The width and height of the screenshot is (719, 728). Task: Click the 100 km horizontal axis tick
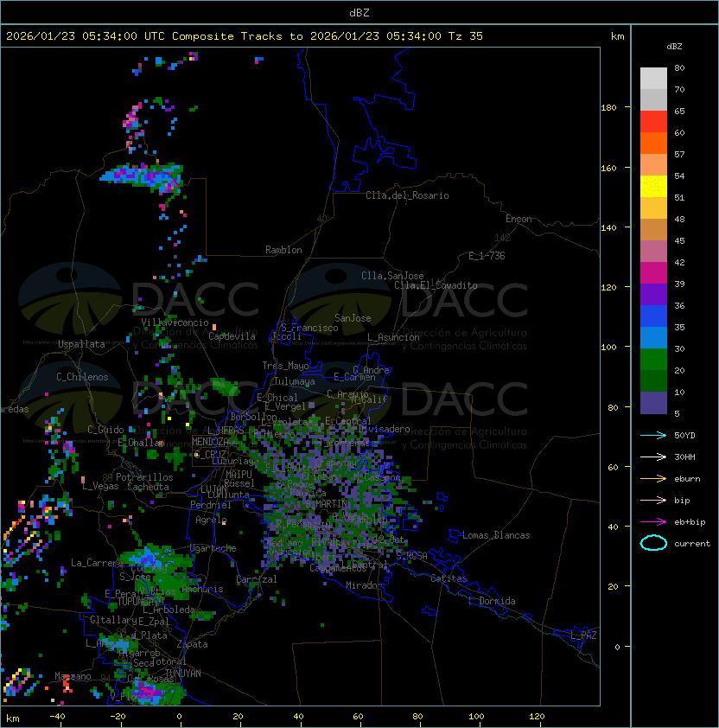coord(477,717)
